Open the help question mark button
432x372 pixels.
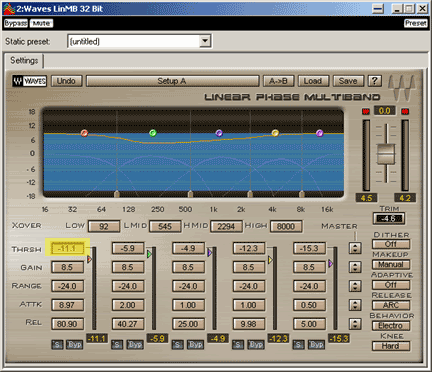click(x=374, y=81)
